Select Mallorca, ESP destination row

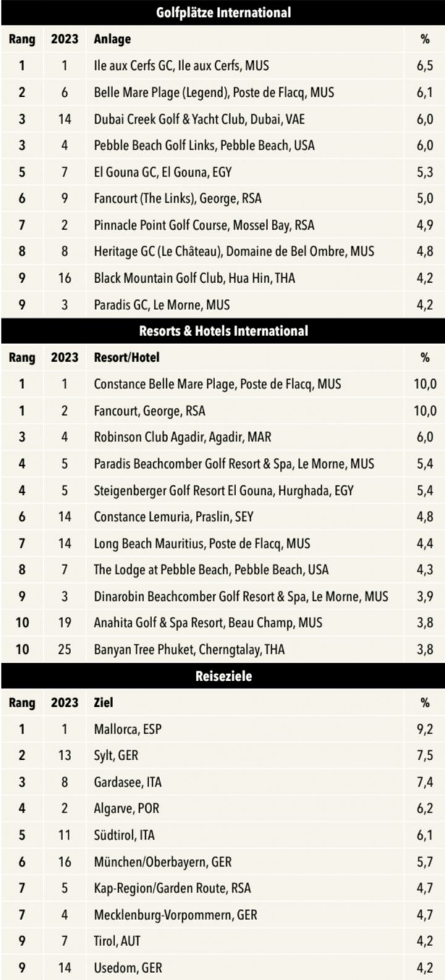pos(222,729)
